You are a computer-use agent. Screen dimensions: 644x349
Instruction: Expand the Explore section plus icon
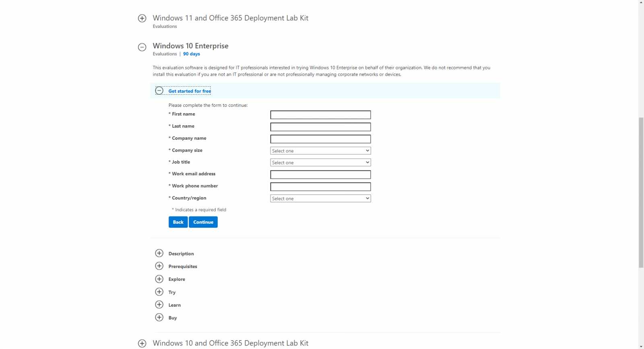click(159, 279)
